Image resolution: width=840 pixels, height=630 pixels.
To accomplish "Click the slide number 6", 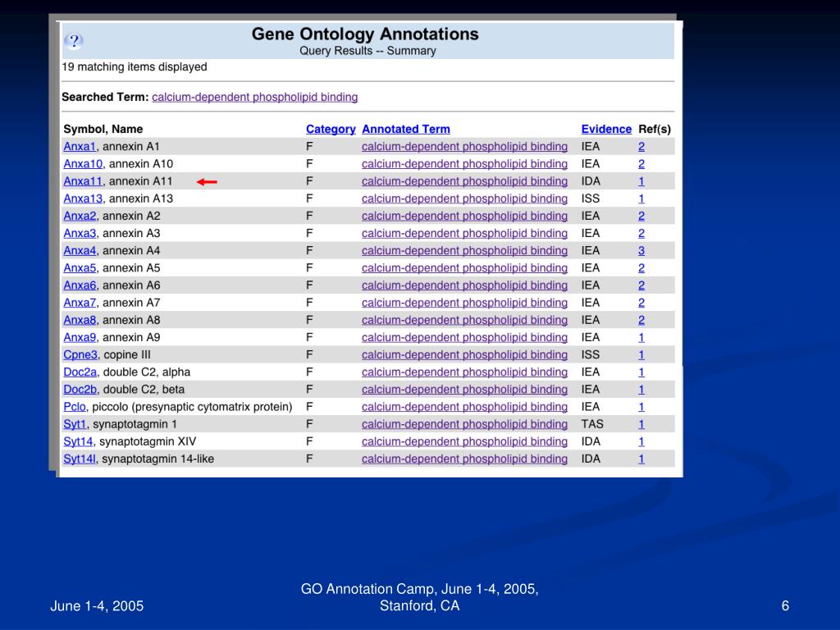I will pos(785,606).
